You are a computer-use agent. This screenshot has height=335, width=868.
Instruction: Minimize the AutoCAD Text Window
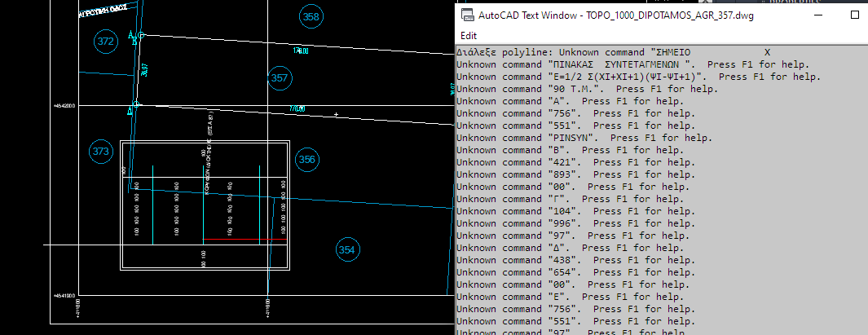click(816, 15)
